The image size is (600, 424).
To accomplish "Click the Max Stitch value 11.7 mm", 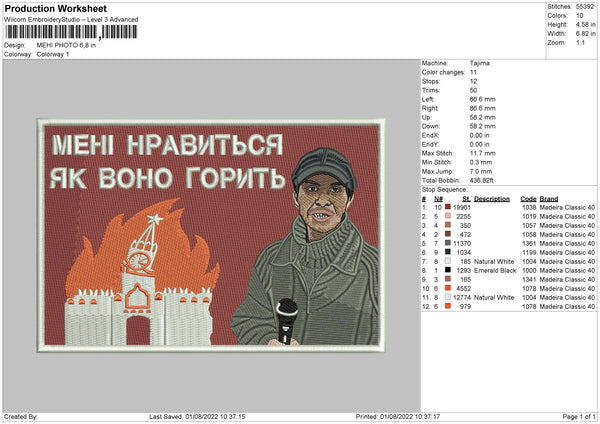I will coord(483,153).
